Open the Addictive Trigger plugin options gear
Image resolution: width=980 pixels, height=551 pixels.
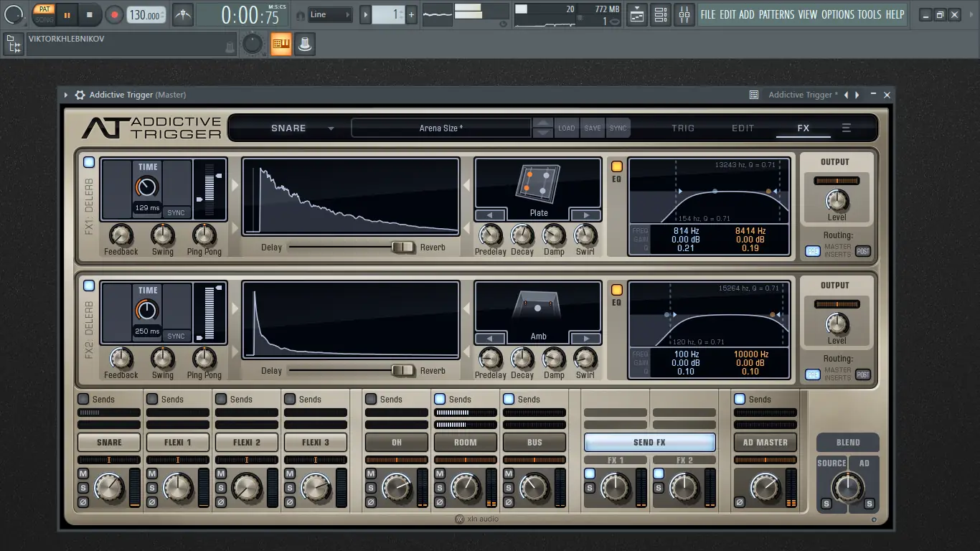coord(80,95)
